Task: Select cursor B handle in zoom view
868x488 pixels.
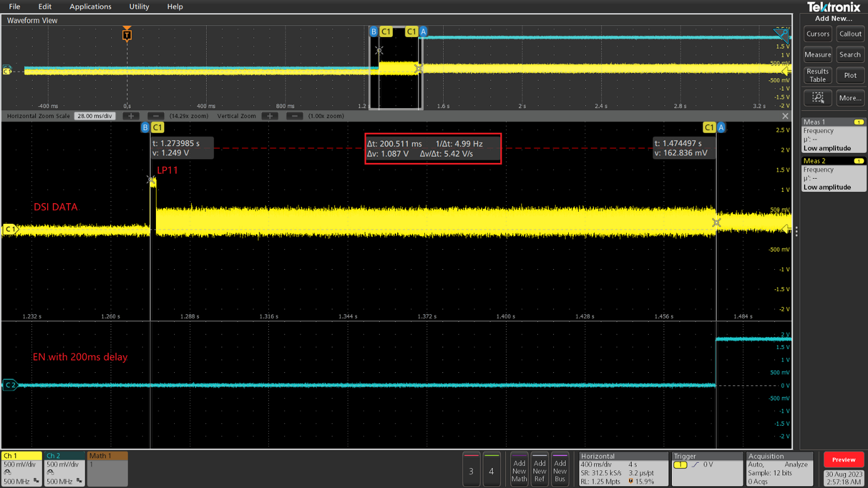Action: (145, 128)
